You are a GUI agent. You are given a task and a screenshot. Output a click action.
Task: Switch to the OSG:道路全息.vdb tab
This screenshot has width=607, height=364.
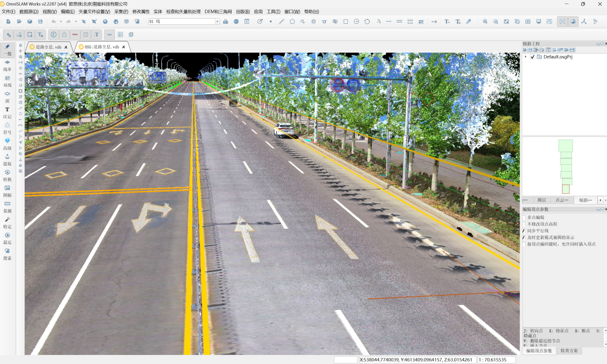point(102,47)
